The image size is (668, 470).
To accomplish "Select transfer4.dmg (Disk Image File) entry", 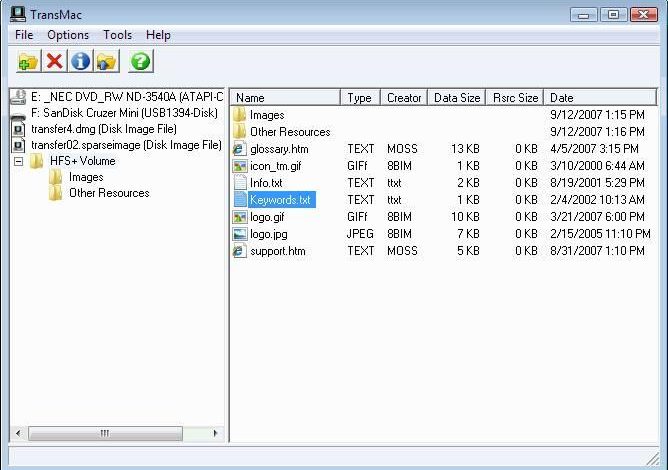I will [x=104, y=129].
